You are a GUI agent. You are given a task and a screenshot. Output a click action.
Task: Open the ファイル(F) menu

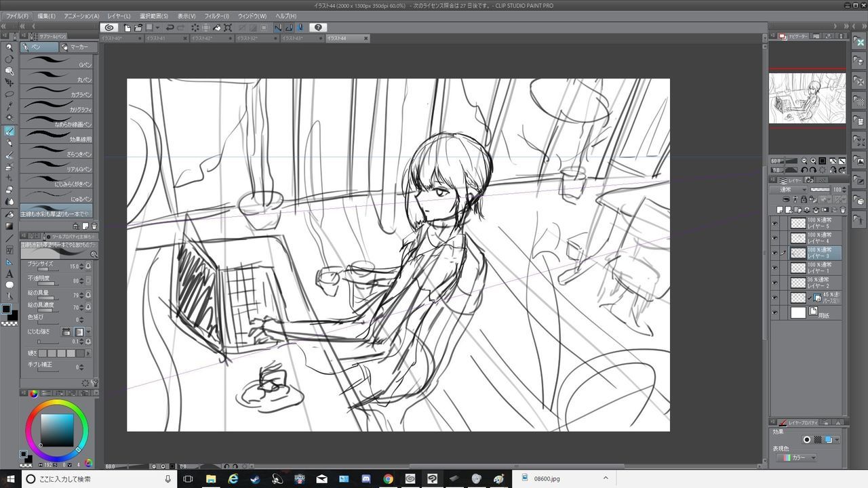pos(18,16)
